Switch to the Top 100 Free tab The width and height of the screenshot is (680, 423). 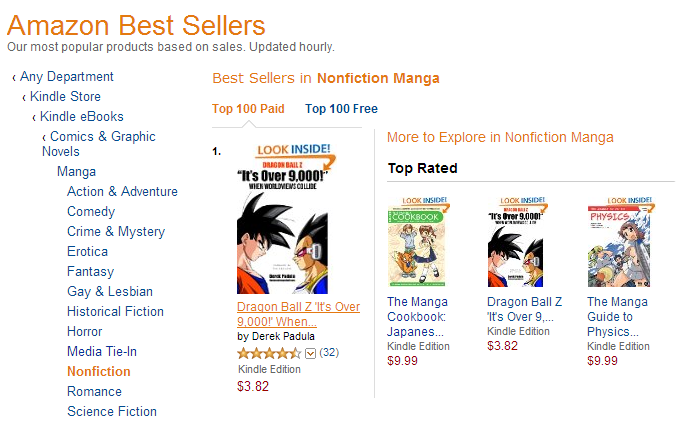tap(341, 109)
